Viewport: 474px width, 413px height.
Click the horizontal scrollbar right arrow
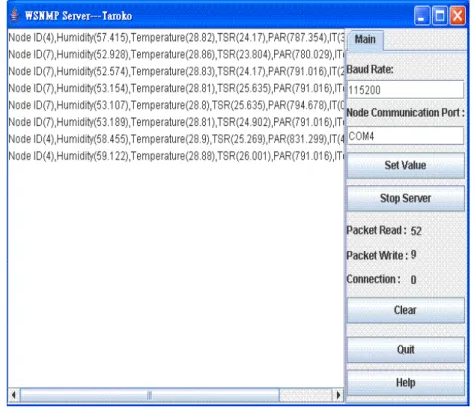pyautogui.click(x=338, y=395)
